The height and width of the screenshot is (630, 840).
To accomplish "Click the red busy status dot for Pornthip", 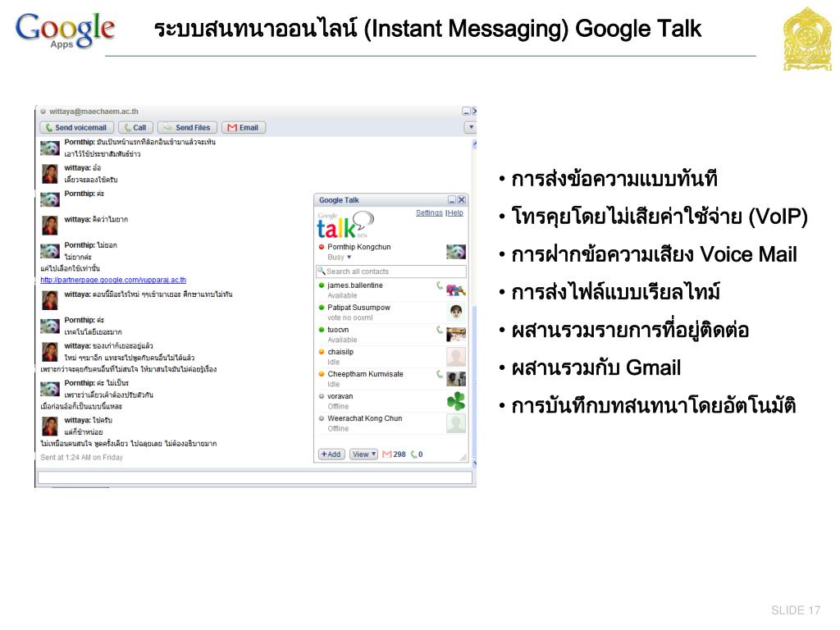I will [322, 247].
